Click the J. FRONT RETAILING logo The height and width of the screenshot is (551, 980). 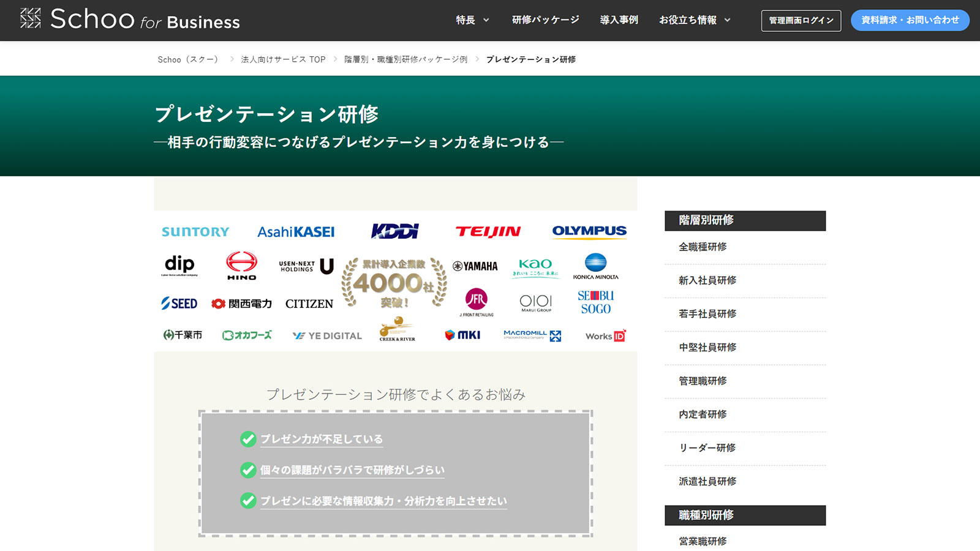tap(477, 302)
